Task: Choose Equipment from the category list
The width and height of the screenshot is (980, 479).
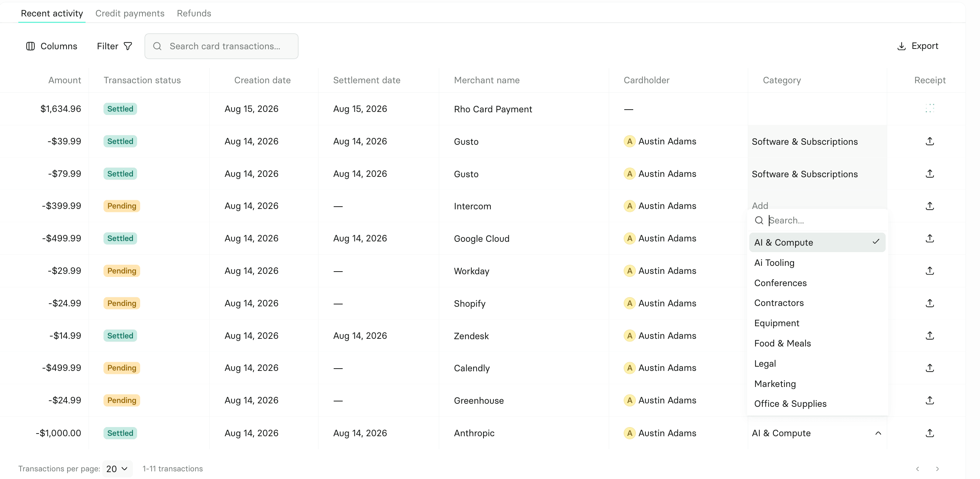Action: [817, 323]
